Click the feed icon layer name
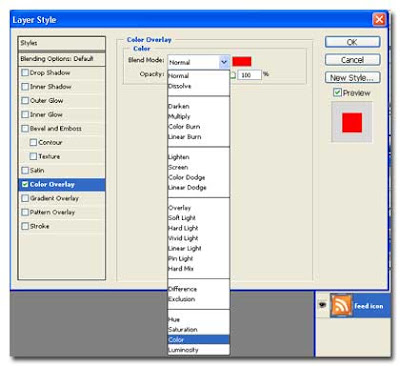 click(369, 306)
